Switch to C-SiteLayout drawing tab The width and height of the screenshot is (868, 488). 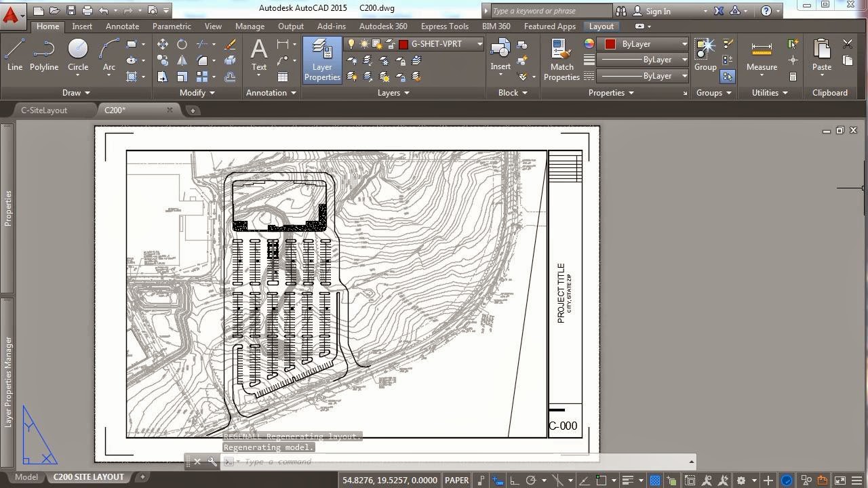click(44, 110)
